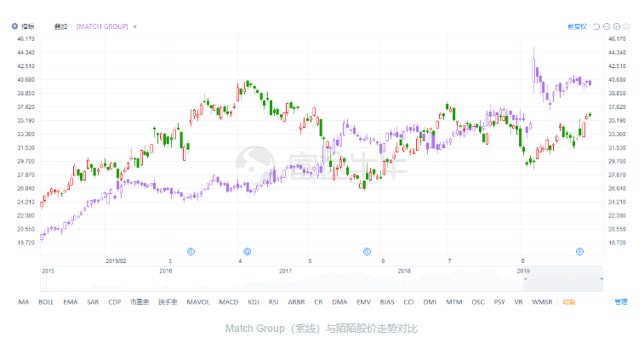Select the RSI indicator
The height and width of the screenshot is (338, 644).
tap(274, 301)
